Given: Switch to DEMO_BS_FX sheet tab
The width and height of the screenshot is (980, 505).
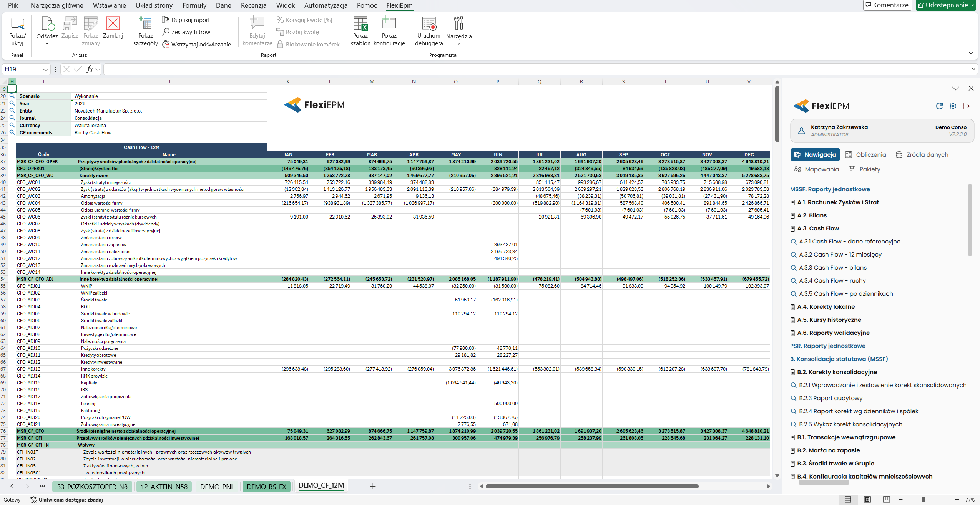Looking at the screenshot, I should tap(266, 487).
